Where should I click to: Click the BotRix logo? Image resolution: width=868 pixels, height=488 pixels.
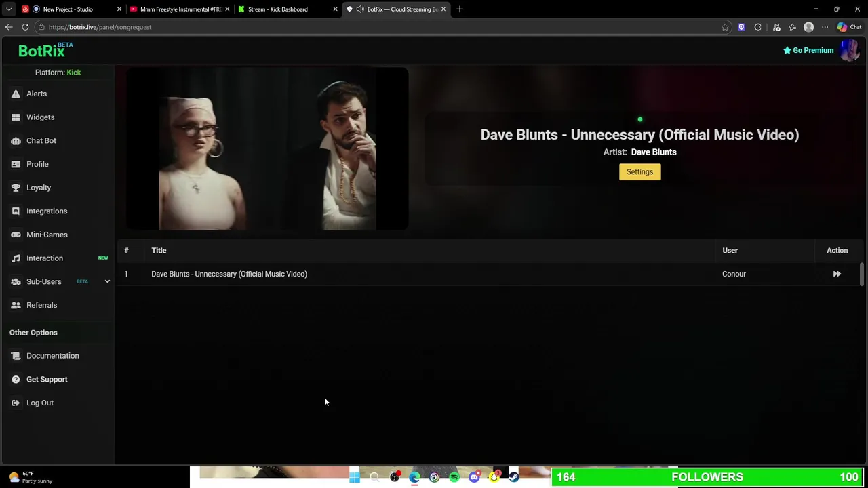[41, 51]
